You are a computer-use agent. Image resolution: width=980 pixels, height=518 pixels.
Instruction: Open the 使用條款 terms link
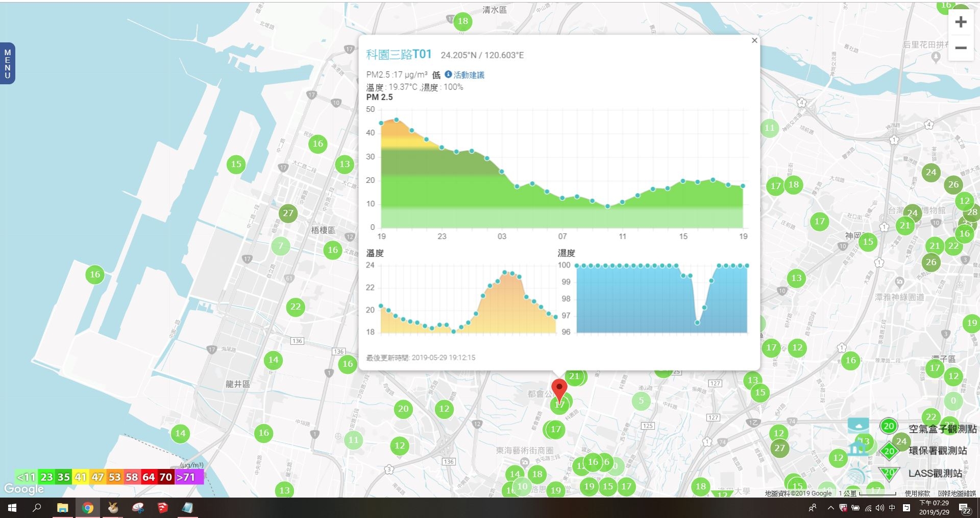click(917, 493)
